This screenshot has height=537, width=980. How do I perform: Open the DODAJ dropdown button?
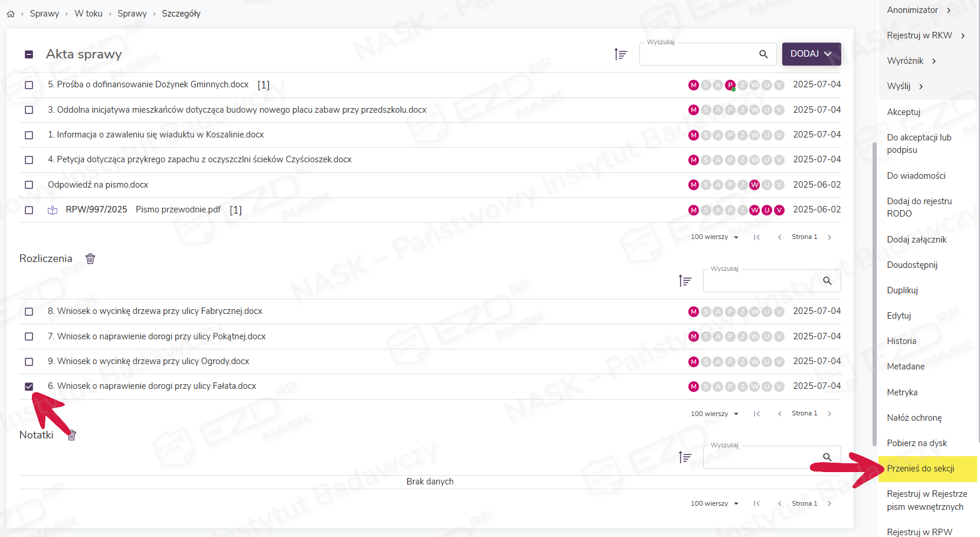[x=811, y=54]
